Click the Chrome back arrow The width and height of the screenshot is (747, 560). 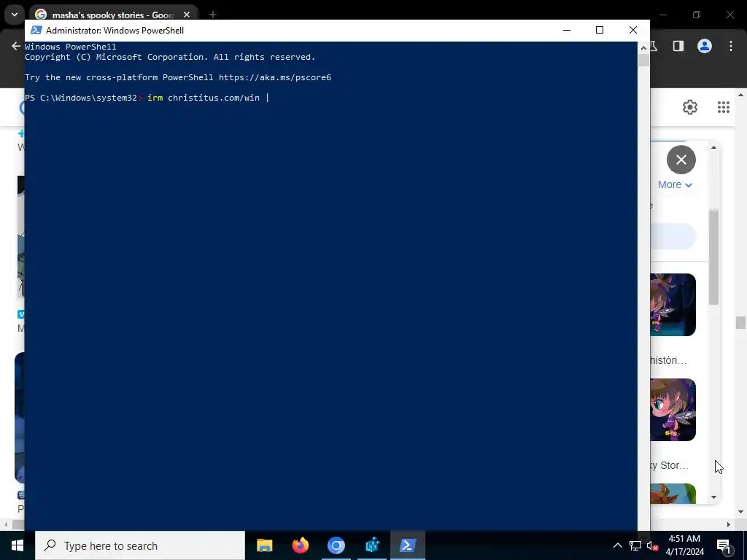pyautogui.click(x=16, y=46)
